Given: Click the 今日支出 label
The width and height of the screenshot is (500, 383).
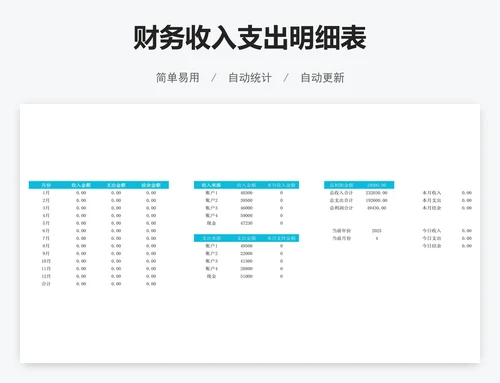Looking at the screenshot, I should point(432,238).
